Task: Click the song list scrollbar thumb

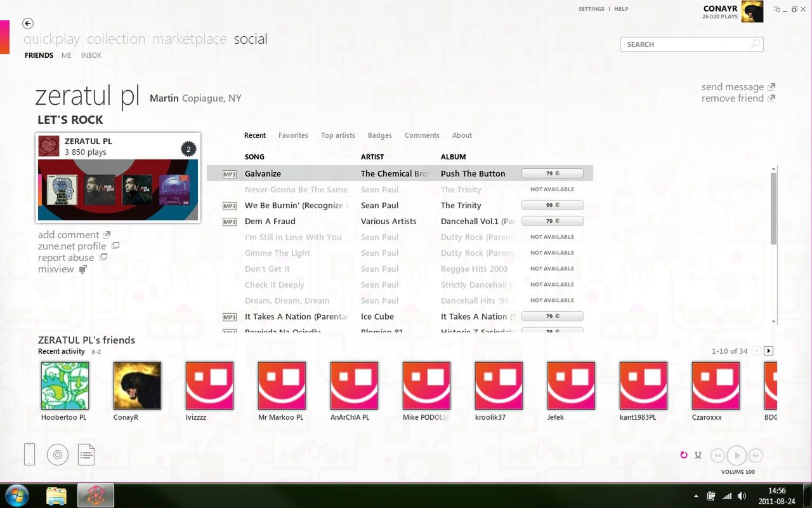Action: pyautogui.click(x=773, y=208)
